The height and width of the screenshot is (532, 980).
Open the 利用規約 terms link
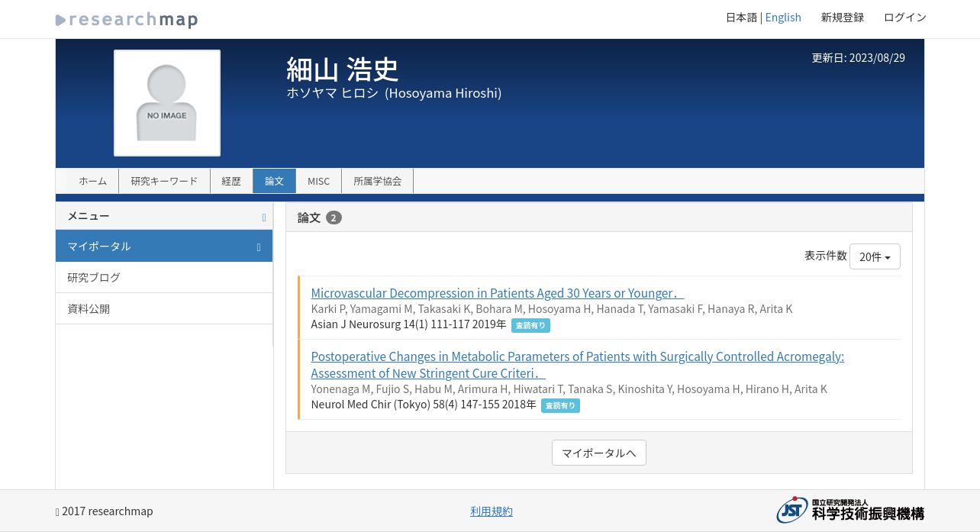[492, 511]
